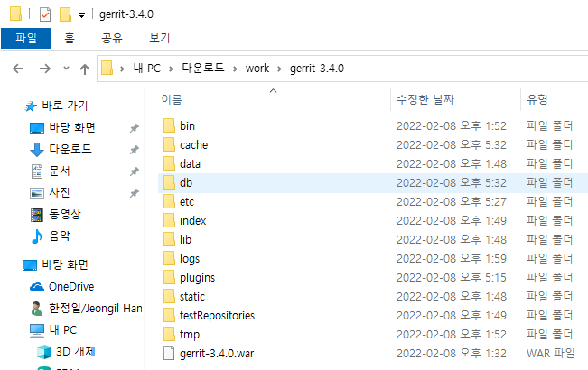
Task: Open 문서 in quick access list
Action: 60,171
